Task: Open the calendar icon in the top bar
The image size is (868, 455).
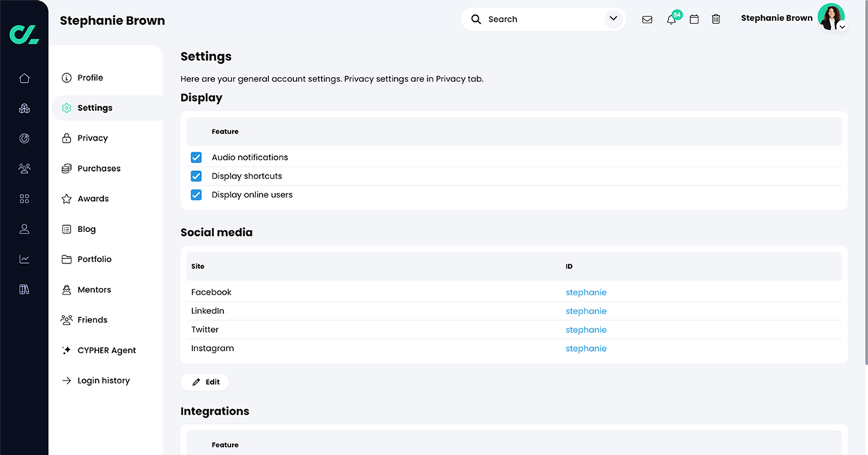Action: coord(694,18)
